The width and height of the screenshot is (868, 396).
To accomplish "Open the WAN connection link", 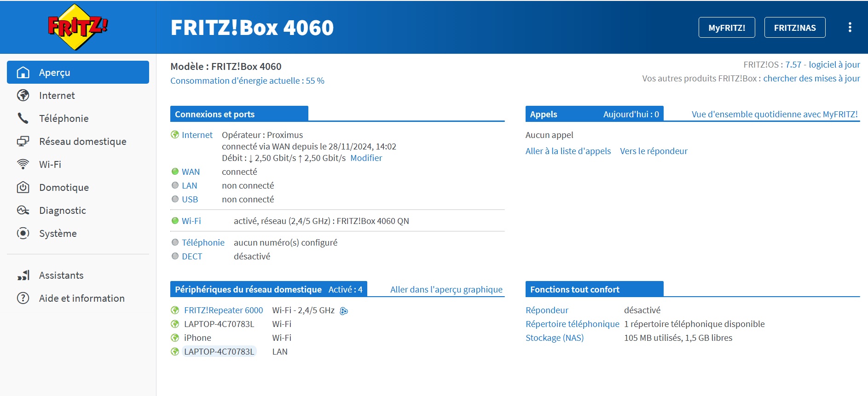I will click(191, 172).
